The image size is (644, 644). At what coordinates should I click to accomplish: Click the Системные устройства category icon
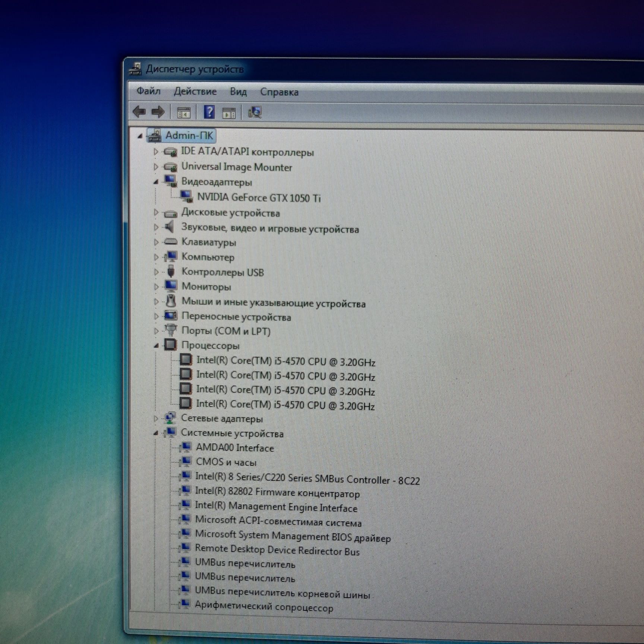tap(170, 432)
